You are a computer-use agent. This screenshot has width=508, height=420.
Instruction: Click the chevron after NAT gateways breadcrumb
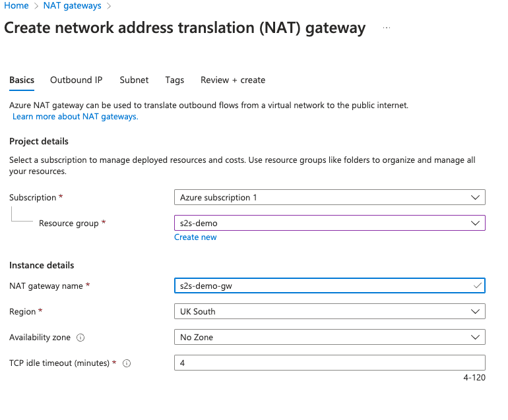point(109,6)
